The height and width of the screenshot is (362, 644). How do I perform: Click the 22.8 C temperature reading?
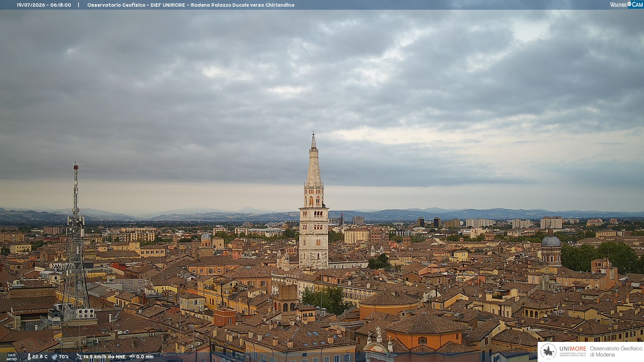[40, 357]
